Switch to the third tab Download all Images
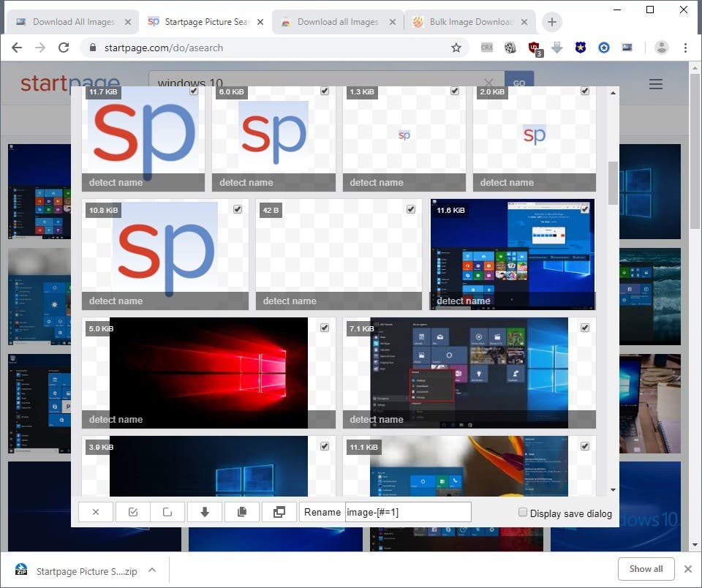702x588 pixels. 338,22
